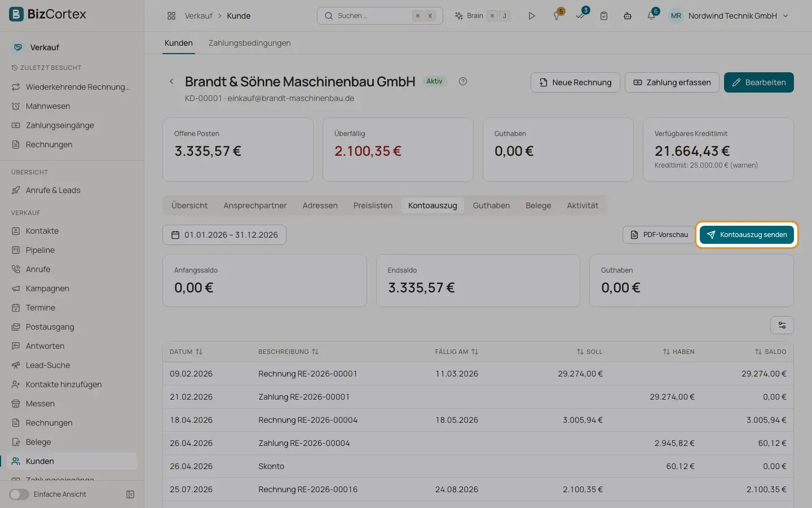Screen dimensions: 812x508
Task: Select the Guthaben customer tab
Action: pyautogui.click(x=491, y=205)
